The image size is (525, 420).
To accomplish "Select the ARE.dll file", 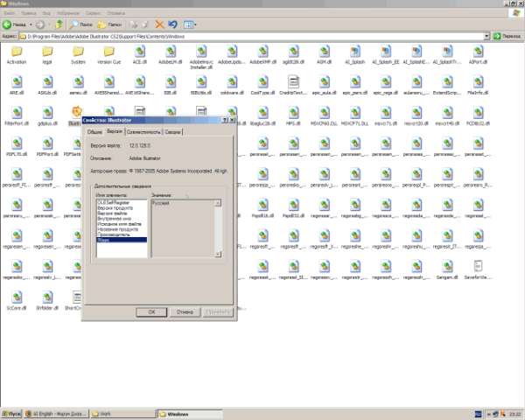I will point(17,86).
